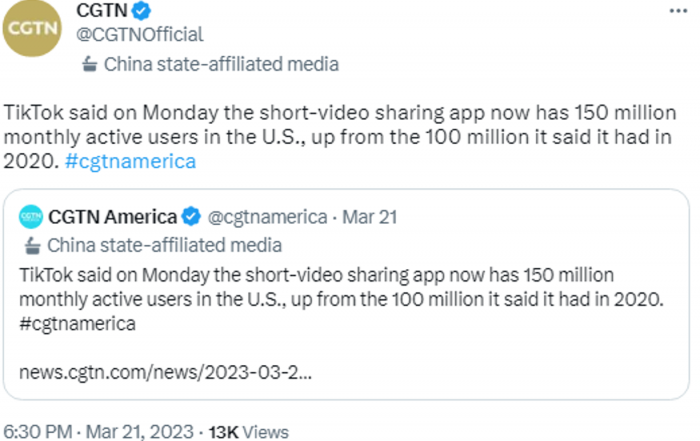View the 13K Views count
Image resolution: width=700 pixels, height=441 pixels.
249,432
